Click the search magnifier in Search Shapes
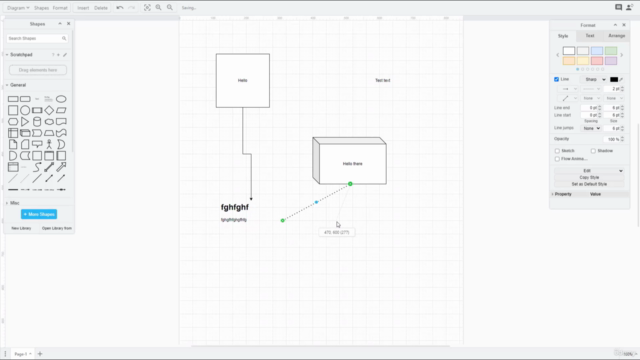The width and height of the screenshot is (640, 360). point(64,38)
